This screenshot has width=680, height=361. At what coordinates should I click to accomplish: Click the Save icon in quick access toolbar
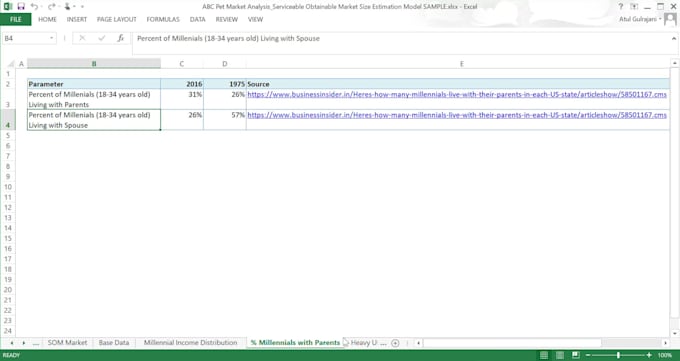point(21,7)
